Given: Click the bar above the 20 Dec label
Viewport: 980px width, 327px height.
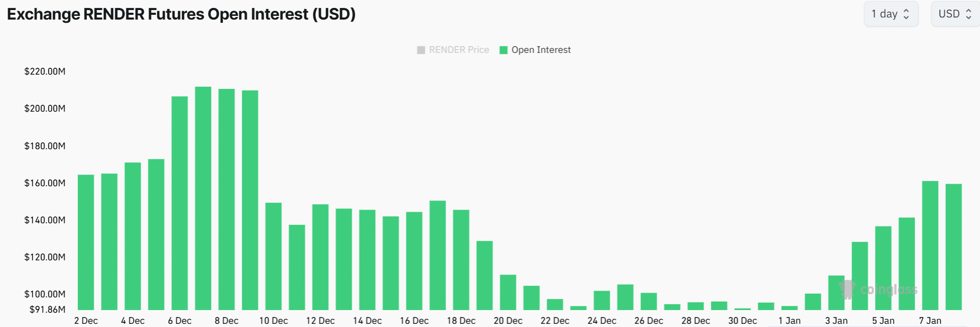Looking at the screenshot, I should [x=508, y=292].
